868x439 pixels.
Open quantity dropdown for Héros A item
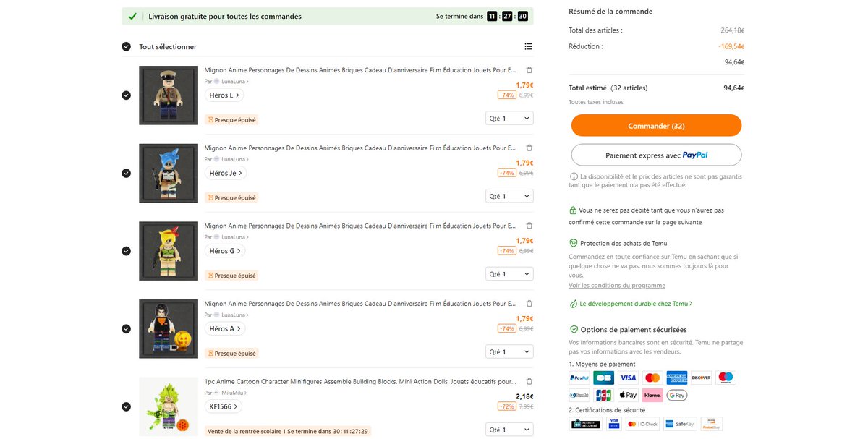[x=509, y=351]
